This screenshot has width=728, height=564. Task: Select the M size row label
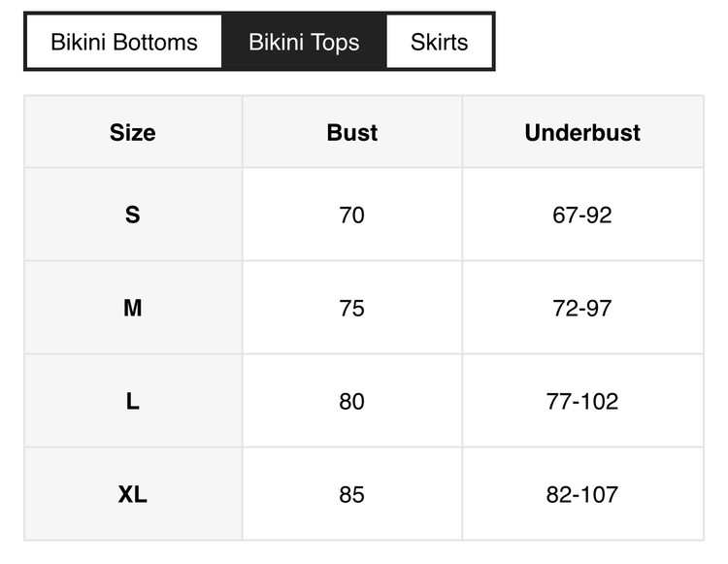click(x=133, y=308)
